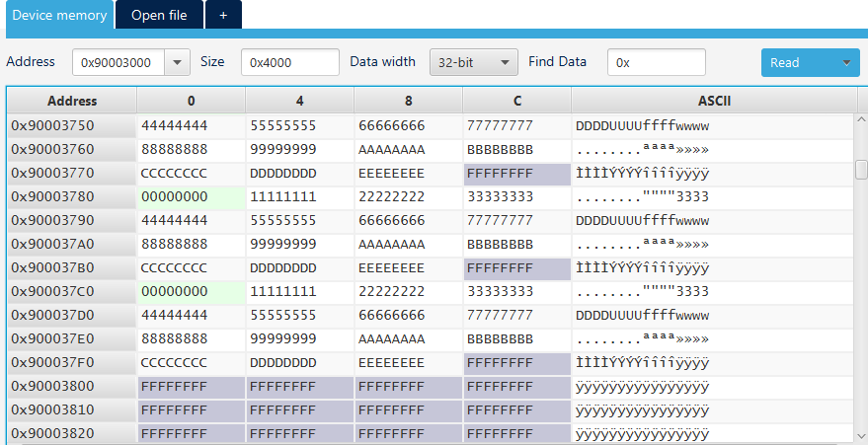868x445 pixels.
Task: Click 99999999 cell in row 0x900037A0
Action: point(299,245)
